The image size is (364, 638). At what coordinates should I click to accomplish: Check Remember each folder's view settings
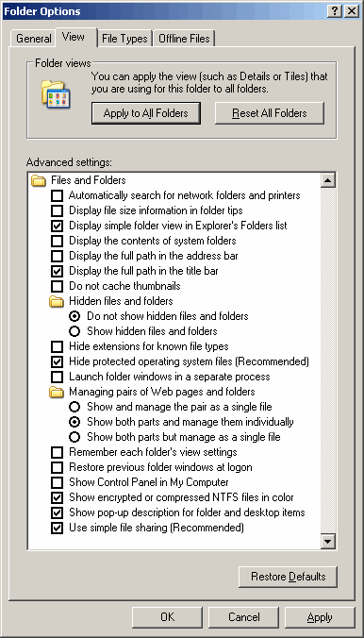click(57, 452)
